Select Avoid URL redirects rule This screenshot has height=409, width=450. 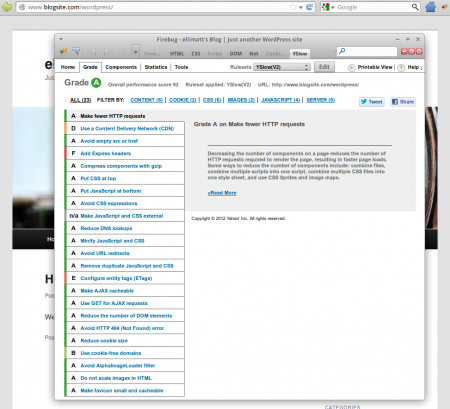(x=124, y=253)
